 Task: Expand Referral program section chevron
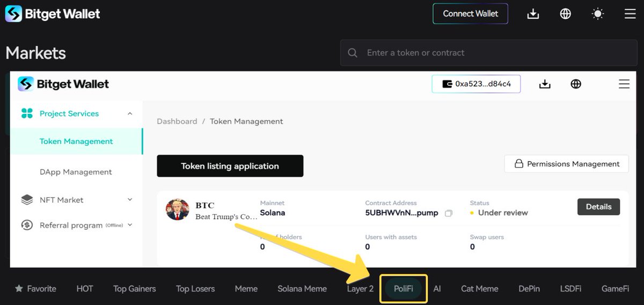click(x=130, y=225)
